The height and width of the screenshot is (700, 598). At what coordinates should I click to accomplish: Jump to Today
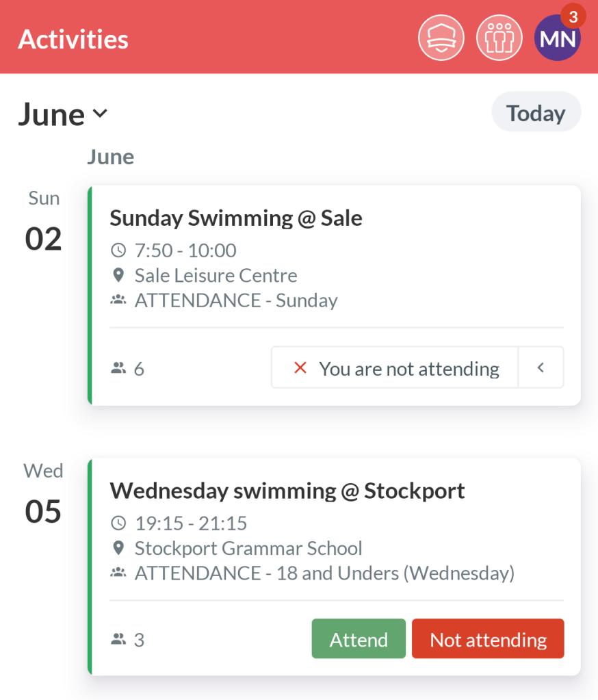tap(536, 113)
